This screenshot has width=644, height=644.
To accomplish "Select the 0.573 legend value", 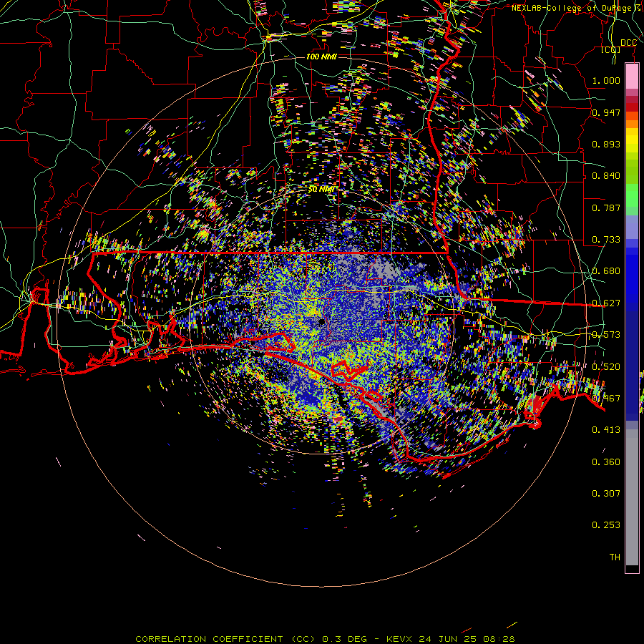I will [x=606, y=335].
